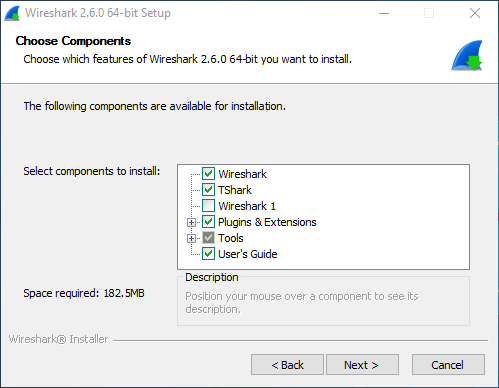Viewport: 499px width, 388px height.
Task: Select the Tools item label
Action: pyautogui.click(x=231, y=238)
